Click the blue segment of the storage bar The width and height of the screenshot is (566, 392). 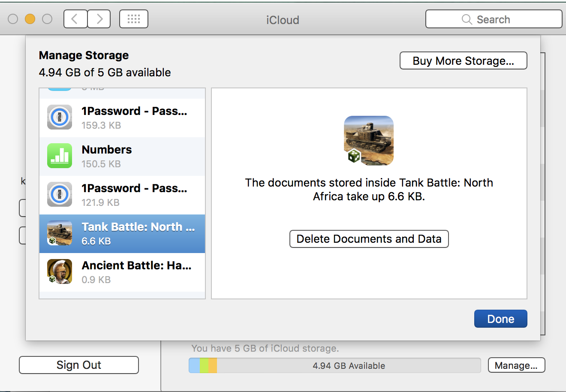(x=194, y=365)
